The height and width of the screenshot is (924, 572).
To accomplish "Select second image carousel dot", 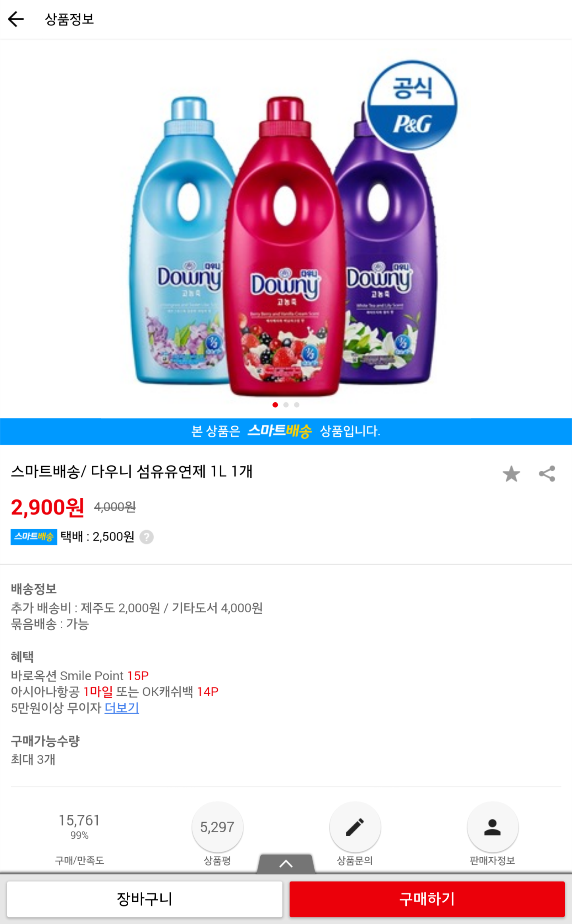I will pos(286,405).
